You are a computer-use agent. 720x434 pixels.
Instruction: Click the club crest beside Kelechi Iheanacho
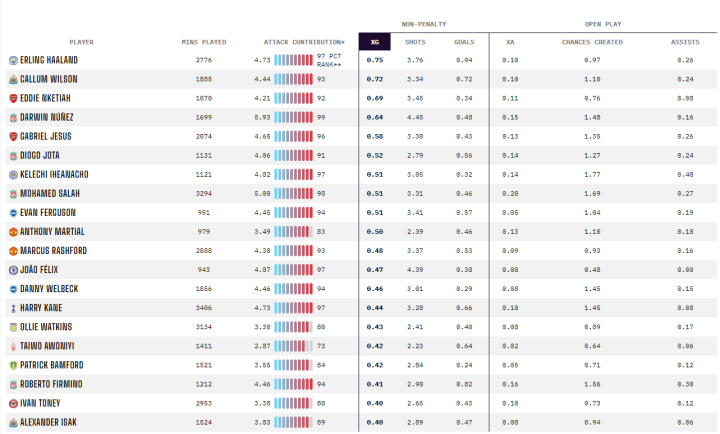tap(13, 174)
